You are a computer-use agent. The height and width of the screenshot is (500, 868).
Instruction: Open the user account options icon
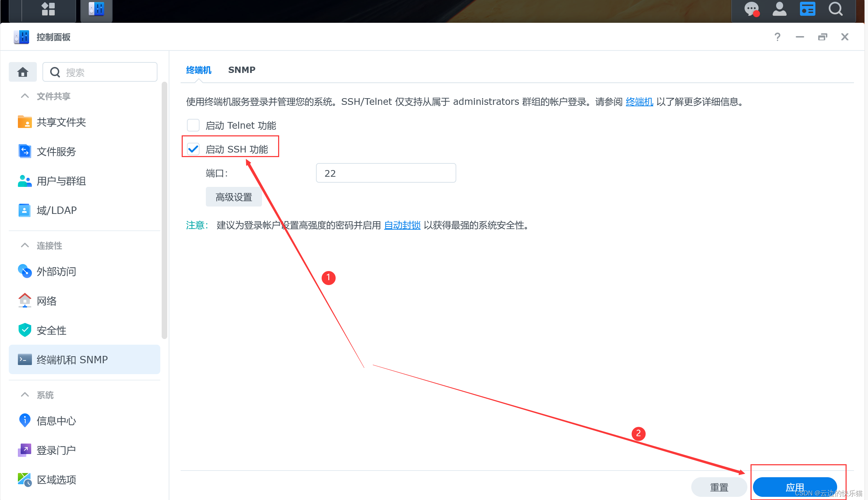[779, 9]
